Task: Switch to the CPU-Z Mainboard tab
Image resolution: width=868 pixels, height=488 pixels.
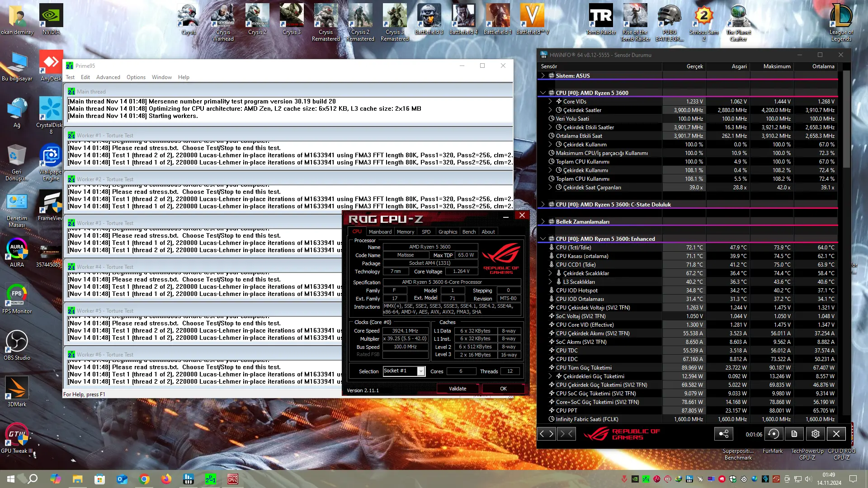Action: 380,232
